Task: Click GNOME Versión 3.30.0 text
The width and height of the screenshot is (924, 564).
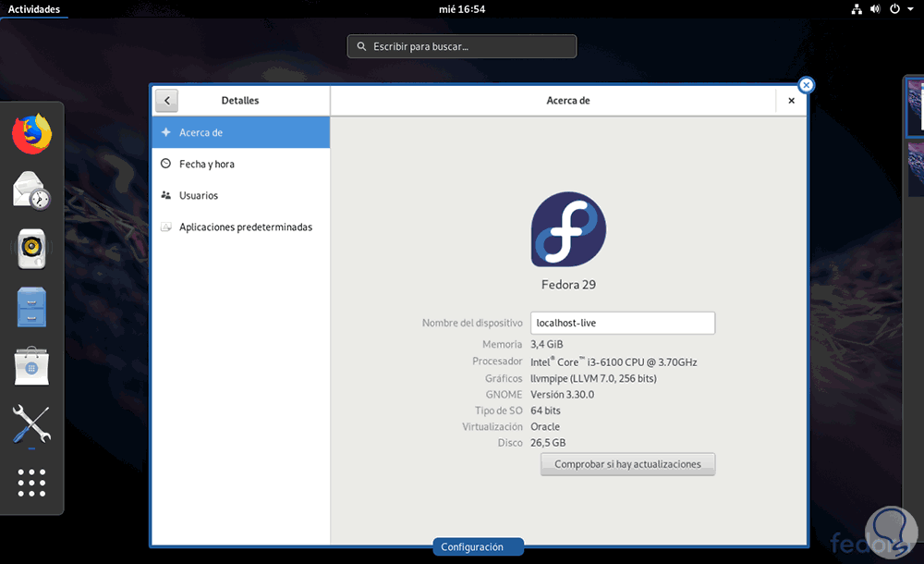Action: click(562, 394)
